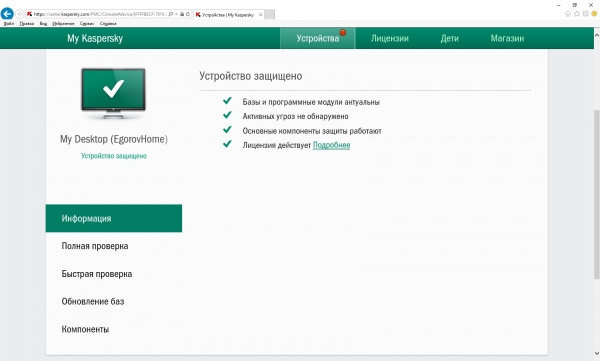Click green status text under device name
The height and width of the screenshot is (361, 600).
[x=114, y=156]
